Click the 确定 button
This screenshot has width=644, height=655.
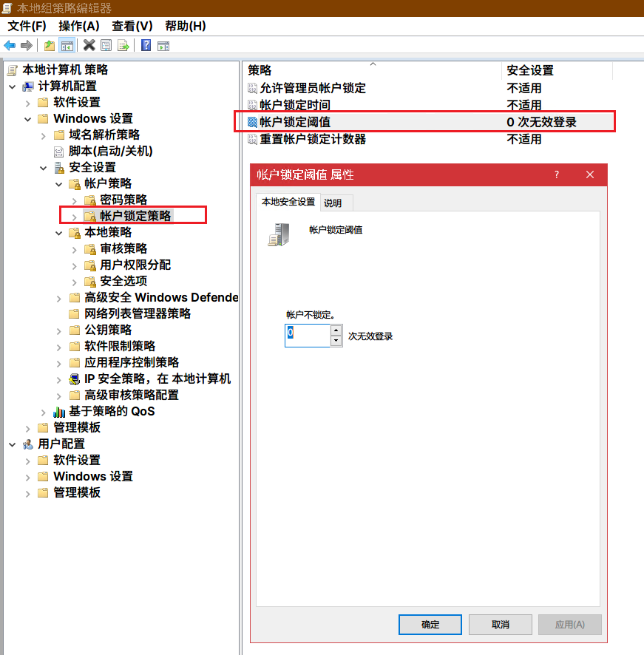(x=430, y=625)
